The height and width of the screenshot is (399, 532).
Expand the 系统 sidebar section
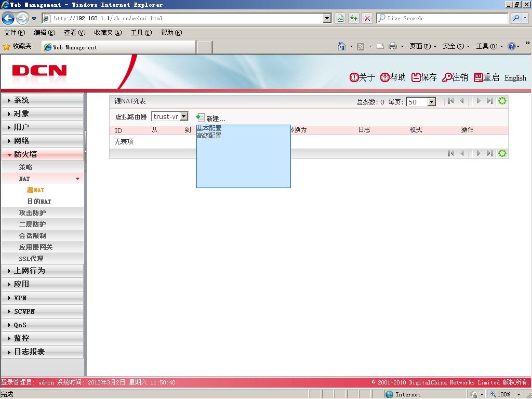tap(43, 100)
